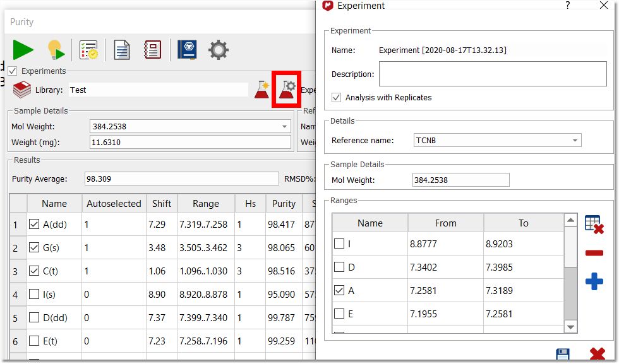This screenshot has height=364, width=619.
Task: Click the lightbulb auto-run icon
Action: click(56, 50)
